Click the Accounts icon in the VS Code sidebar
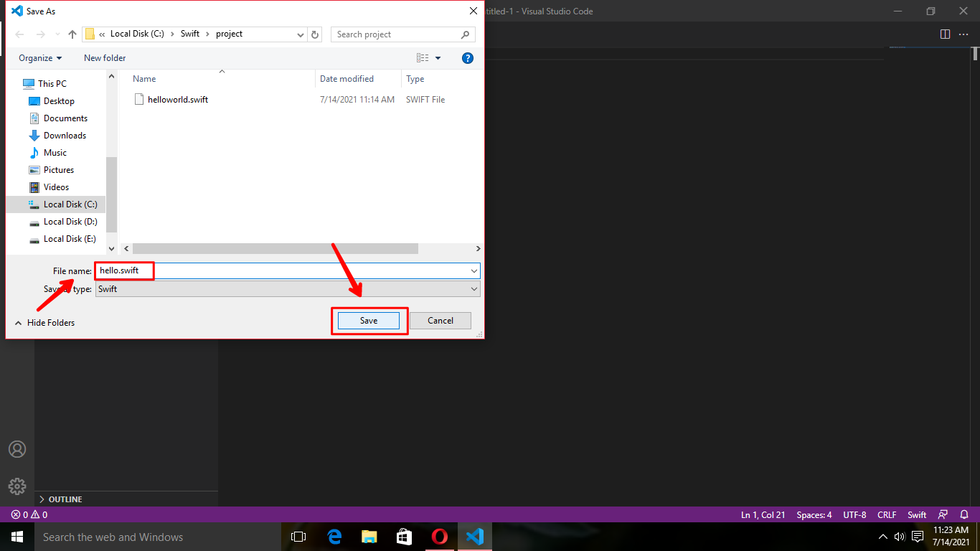The height and width of the screenshot is (551, 980). pos(17,449)
